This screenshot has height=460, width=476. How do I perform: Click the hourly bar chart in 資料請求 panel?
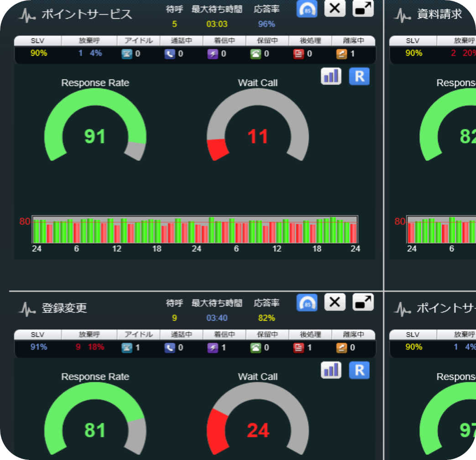click(x=441, y=229)
